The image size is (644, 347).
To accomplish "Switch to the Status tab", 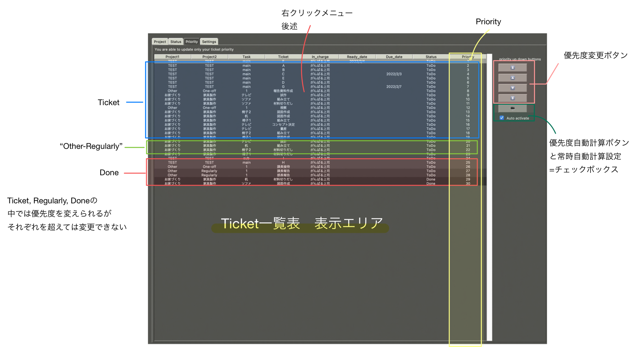I will 176,42.
